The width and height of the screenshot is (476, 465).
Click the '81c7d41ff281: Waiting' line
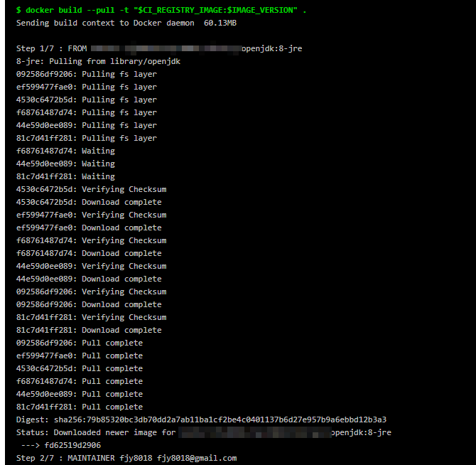(65, 176)
